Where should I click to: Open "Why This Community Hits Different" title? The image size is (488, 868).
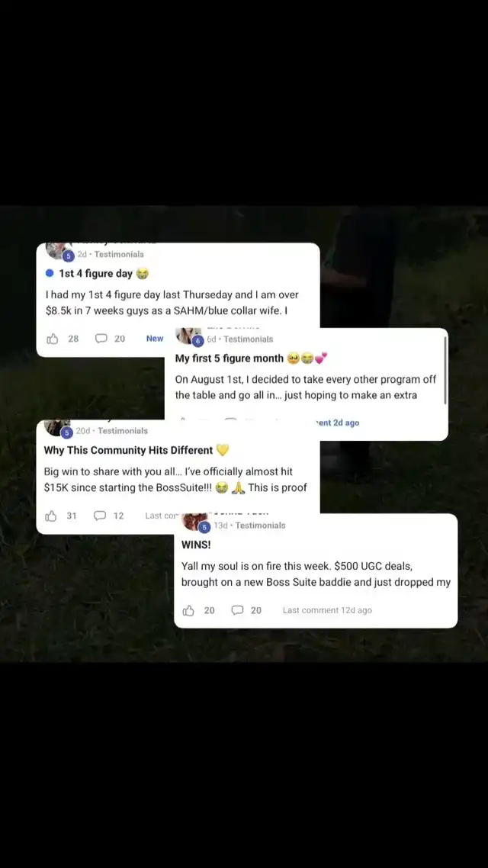[128, 451]
